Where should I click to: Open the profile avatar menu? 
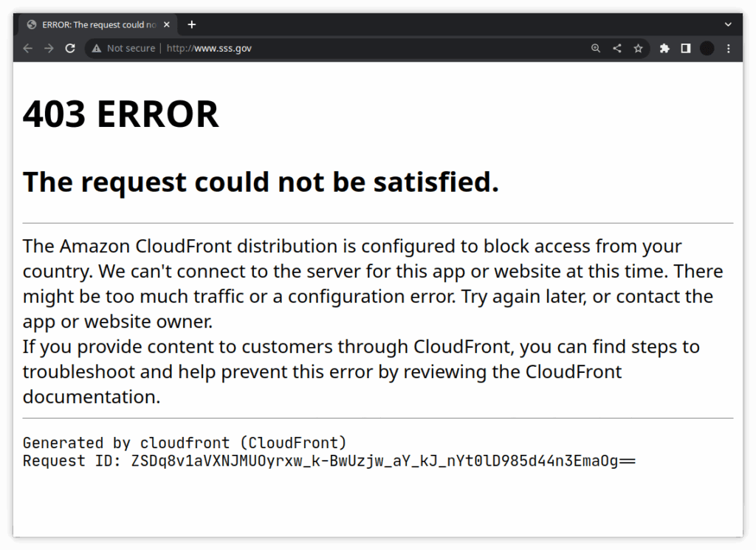[707, 48]
